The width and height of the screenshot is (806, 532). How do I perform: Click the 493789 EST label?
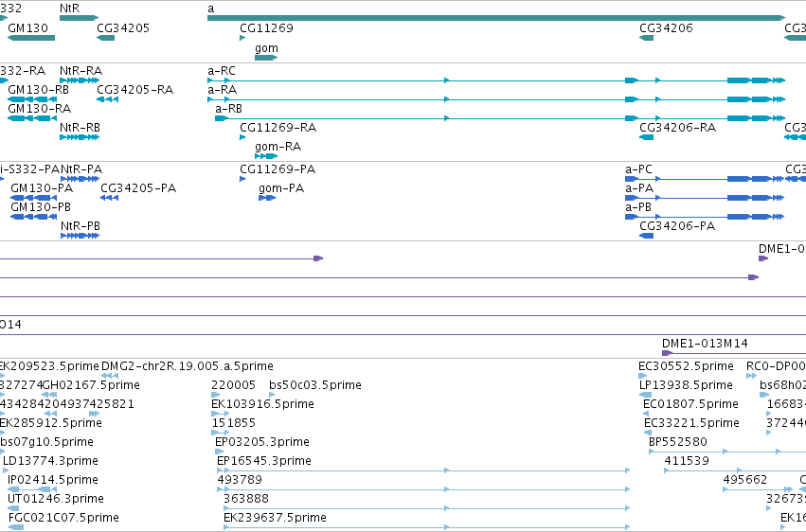(x=240, y=480)
